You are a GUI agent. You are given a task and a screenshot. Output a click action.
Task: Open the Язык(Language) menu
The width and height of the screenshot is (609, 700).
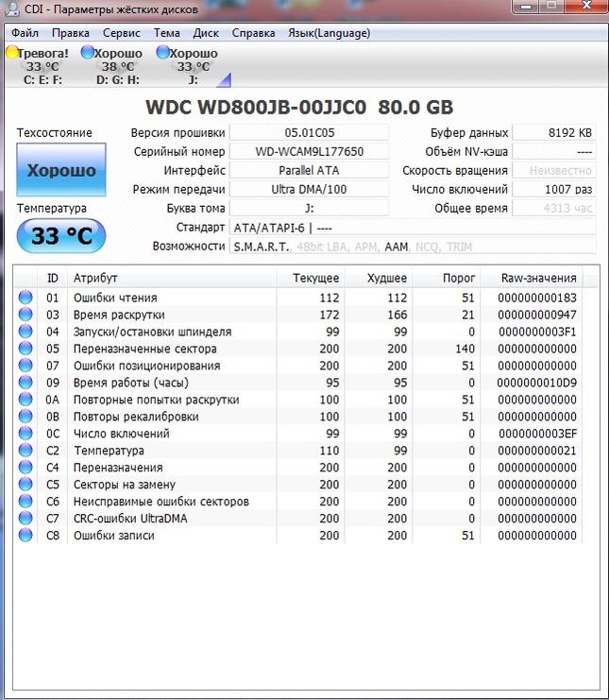(x=329, y=33)
